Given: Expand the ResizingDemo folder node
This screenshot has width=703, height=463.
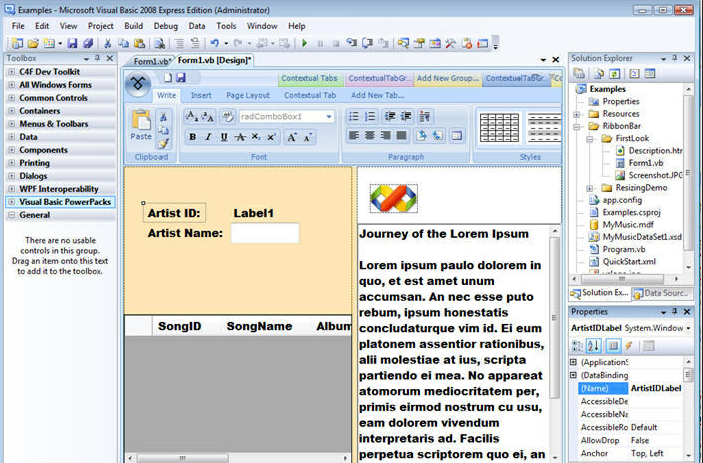Looking at the screenshot, I should coord(590,188).
